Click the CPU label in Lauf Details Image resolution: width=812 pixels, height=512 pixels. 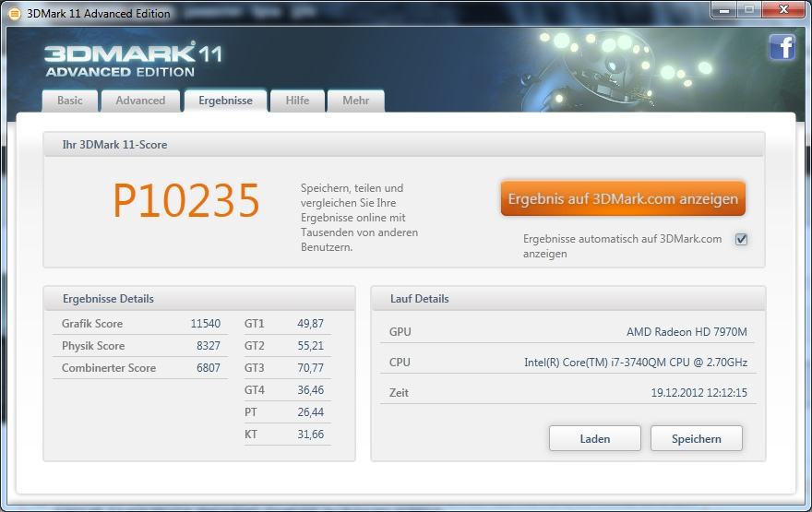coord(400,363)
